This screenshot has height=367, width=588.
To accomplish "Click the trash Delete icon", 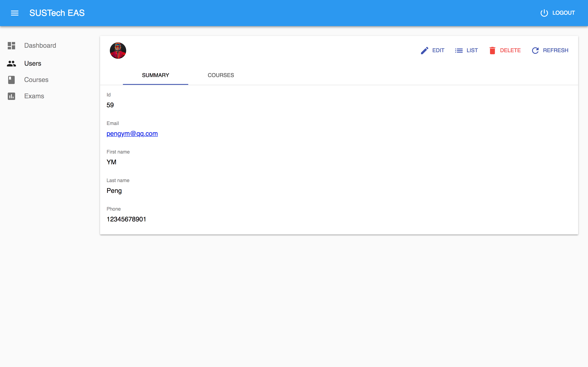I will (492, 51).
